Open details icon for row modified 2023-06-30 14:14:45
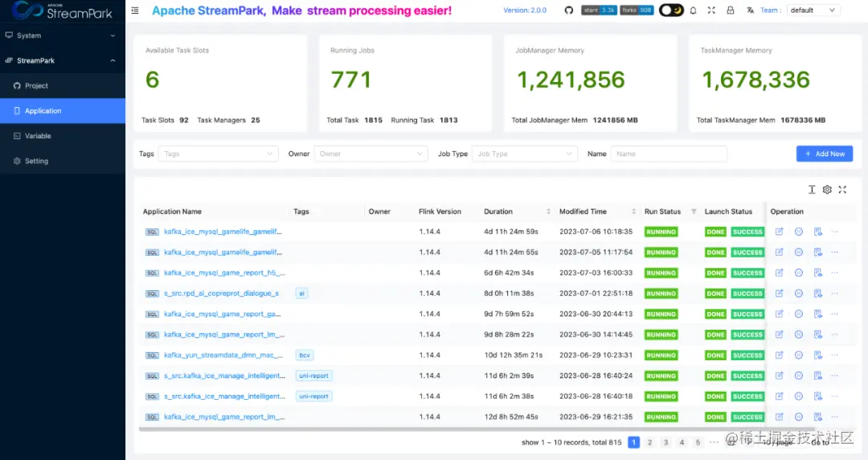Viewport: 868px width, 460px height. click(798, 335)
